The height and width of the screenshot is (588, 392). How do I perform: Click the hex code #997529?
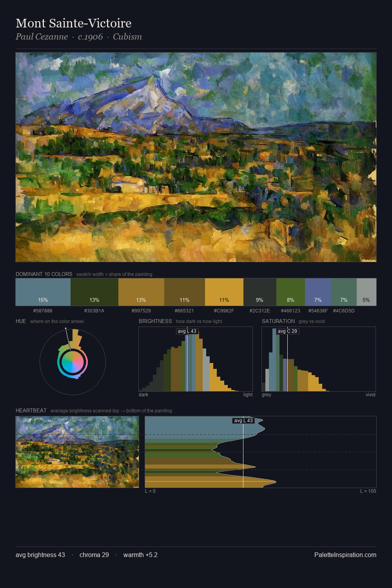[x=141, y=311]
